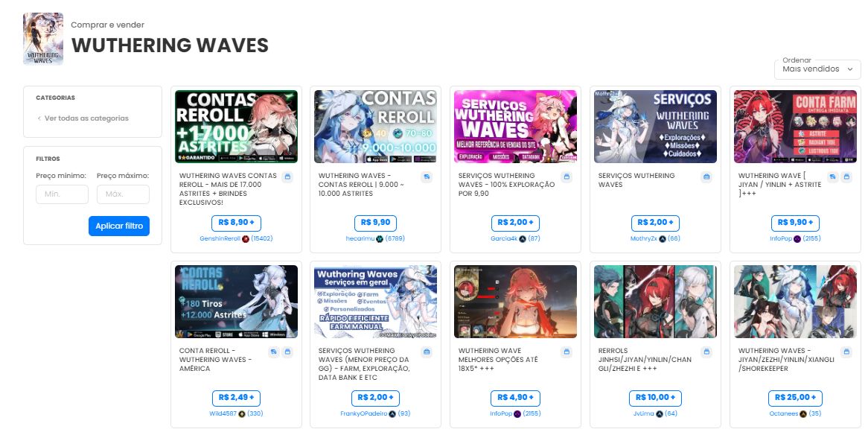Open the Ordenar Mais vendidos dropdown
868x432 pixels.
pyautogui.click(x=817, y=69)
